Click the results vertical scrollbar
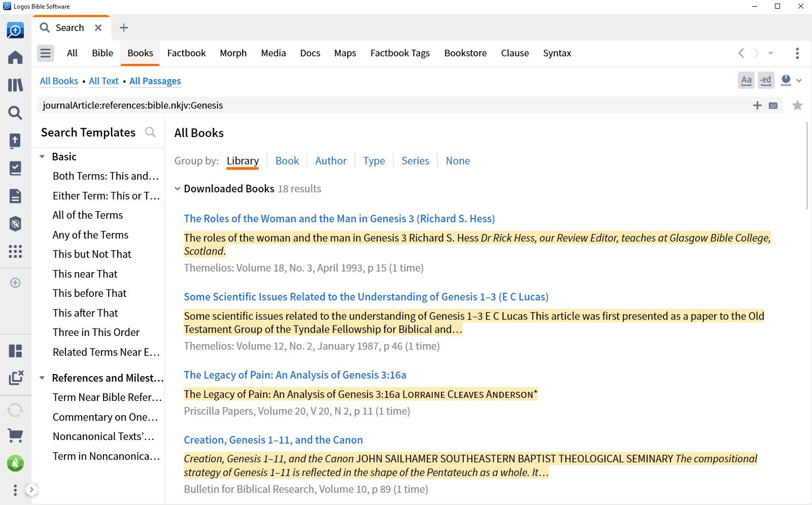This screenshot has width=812, height=505. pyautogui.click(x=807, y=165)
